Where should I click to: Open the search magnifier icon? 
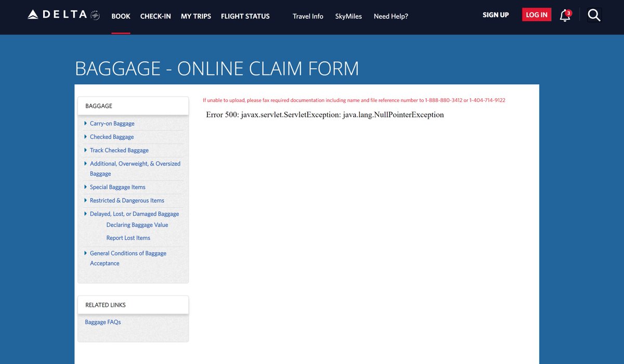pos(594,16)
